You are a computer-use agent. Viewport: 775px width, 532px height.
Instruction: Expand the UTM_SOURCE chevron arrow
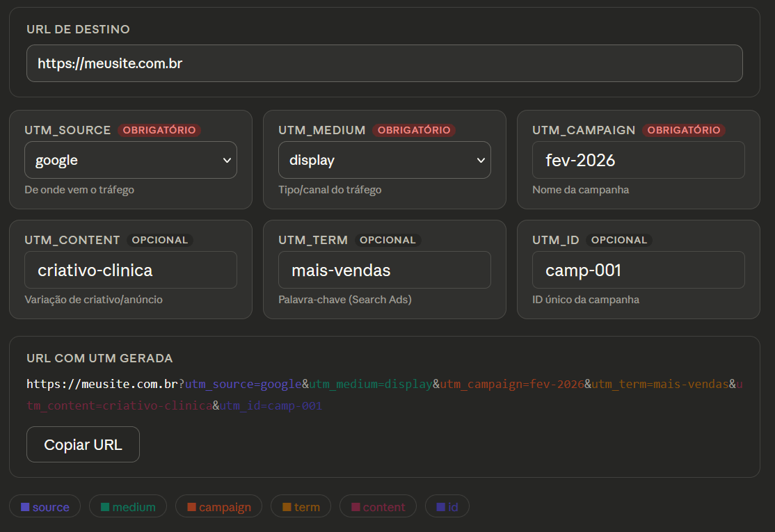coord(227,160)
